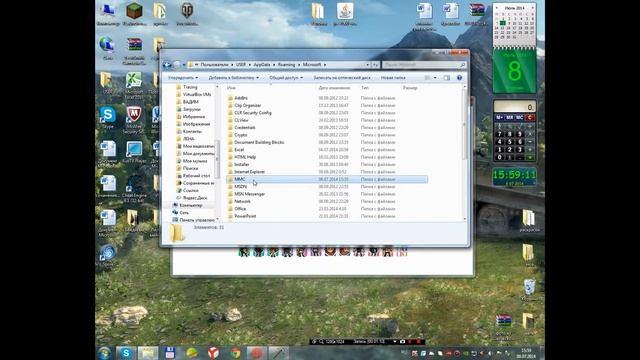Click the Microsoft segment in the address bar

click(x=312, y=64)
